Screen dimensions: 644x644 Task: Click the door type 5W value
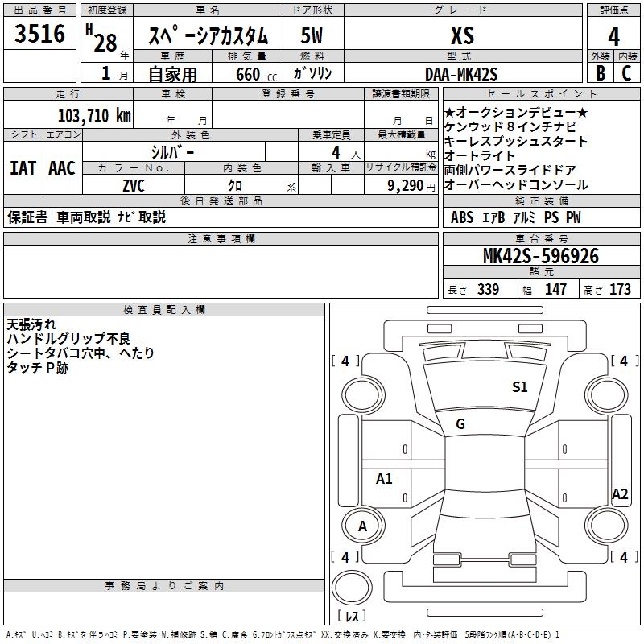312,35
